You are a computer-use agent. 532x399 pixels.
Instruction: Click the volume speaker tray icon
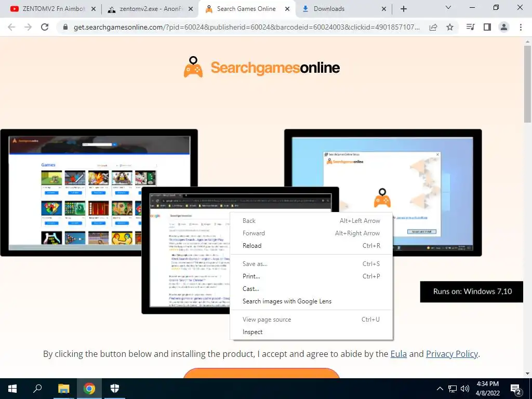pos(465,389)
